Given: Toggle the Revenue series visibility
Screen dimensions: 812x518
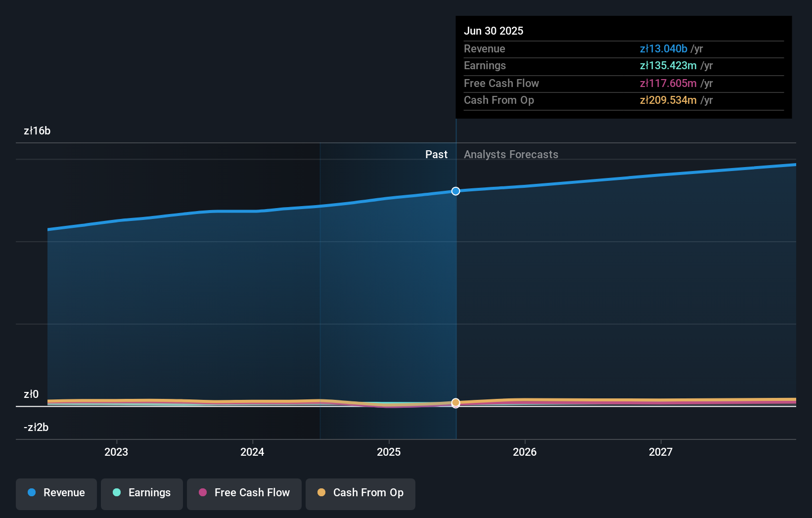Looking at the screenshot, I should click(x=56, y=493).
